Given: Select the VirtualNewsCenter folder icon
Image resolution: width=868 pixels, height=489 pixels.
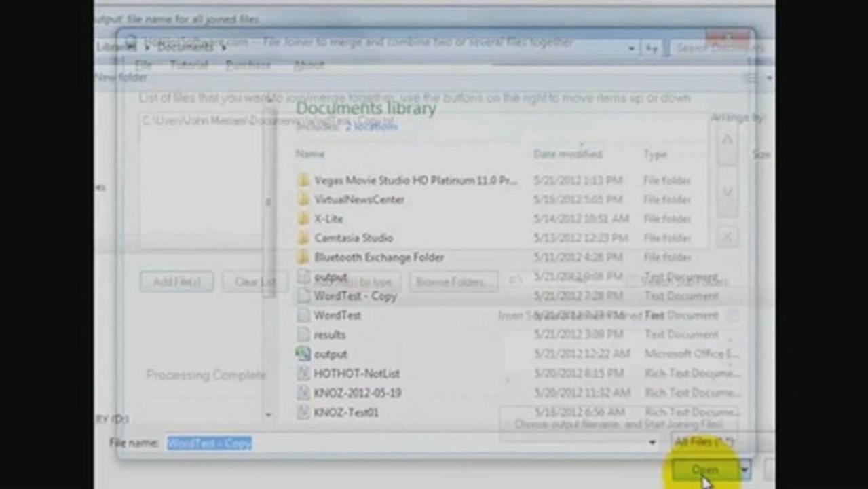Looking at the screenshot, I should pos(303,200).
